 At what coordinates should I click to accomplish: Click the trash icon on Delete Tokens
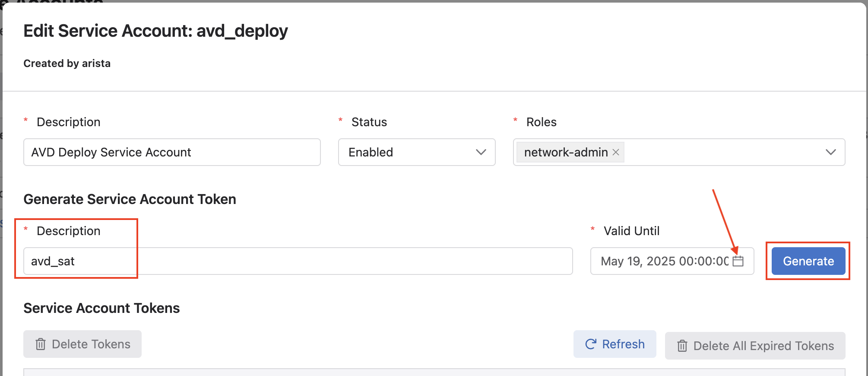pos(41,344)
